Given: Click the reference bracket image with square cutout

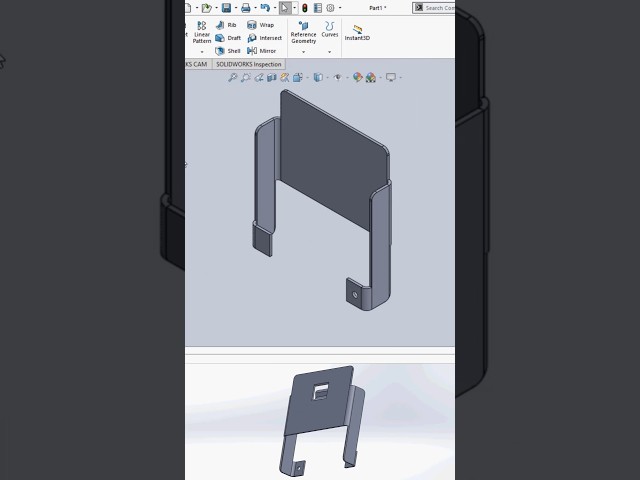Looking at the screenshot, I should 322,422.
